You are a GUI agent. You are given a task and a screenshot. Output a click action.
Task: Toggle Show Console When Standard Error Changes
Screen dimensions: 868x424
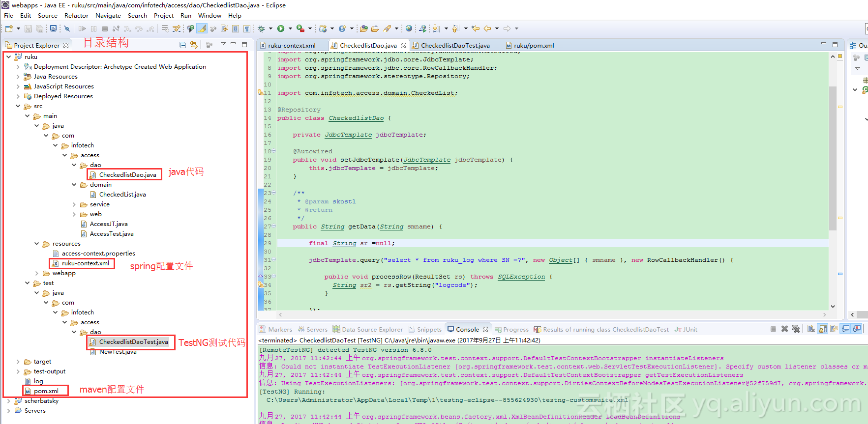(x=857, y=329)
